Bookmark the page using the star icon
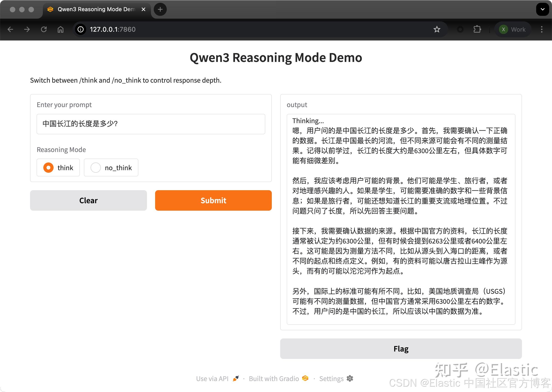Viewport: 552px width, 392px height. (437, 29)
